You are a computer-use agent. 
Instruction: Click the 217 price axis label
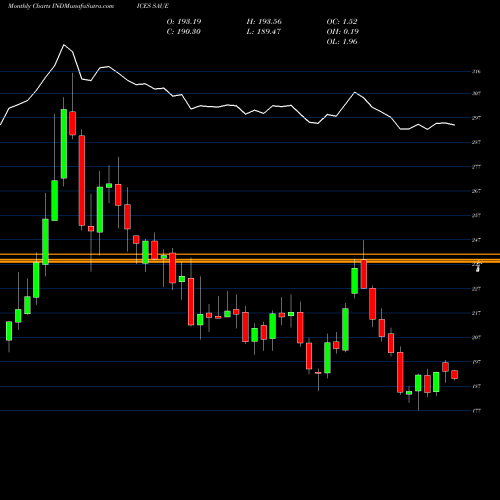coord(476,313)
